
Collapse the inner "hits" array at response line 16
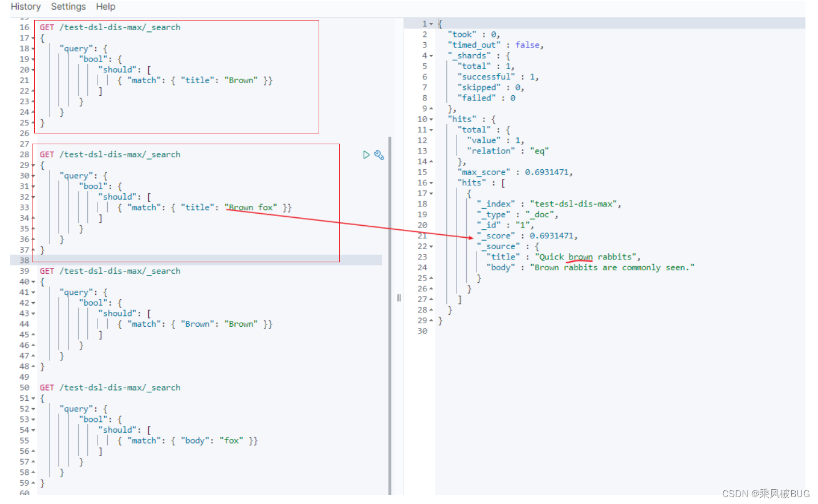click(431, 183)
